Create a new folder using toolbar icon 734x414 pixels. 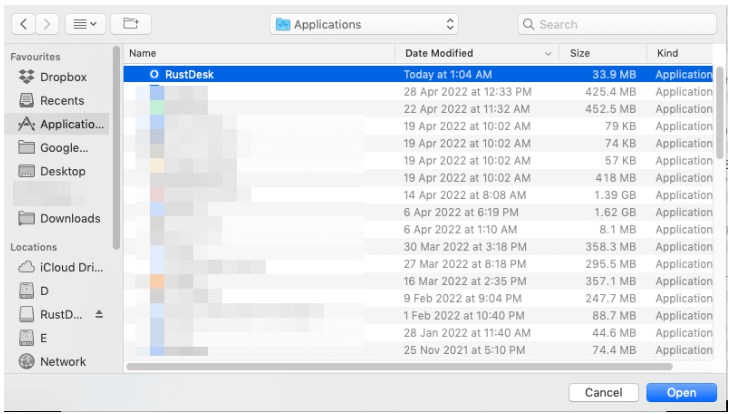click(x=131, y=24)
